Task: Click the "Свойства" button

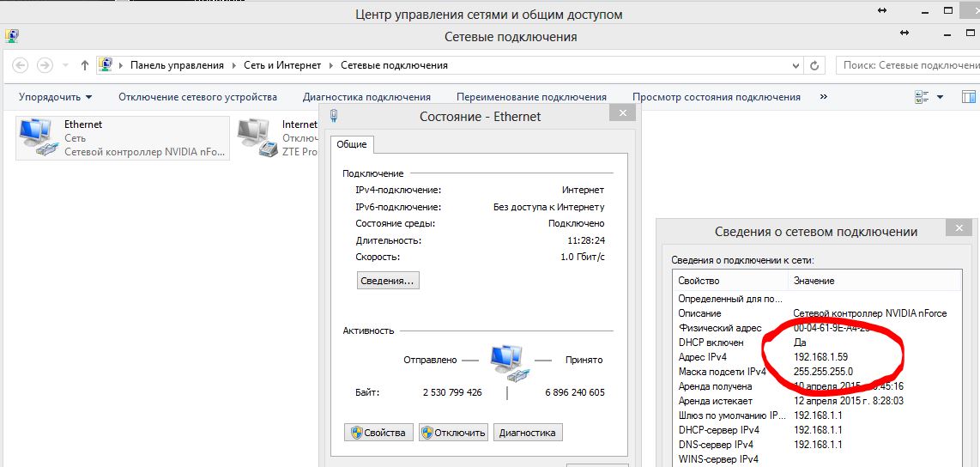Action: [x=378, y=433]
